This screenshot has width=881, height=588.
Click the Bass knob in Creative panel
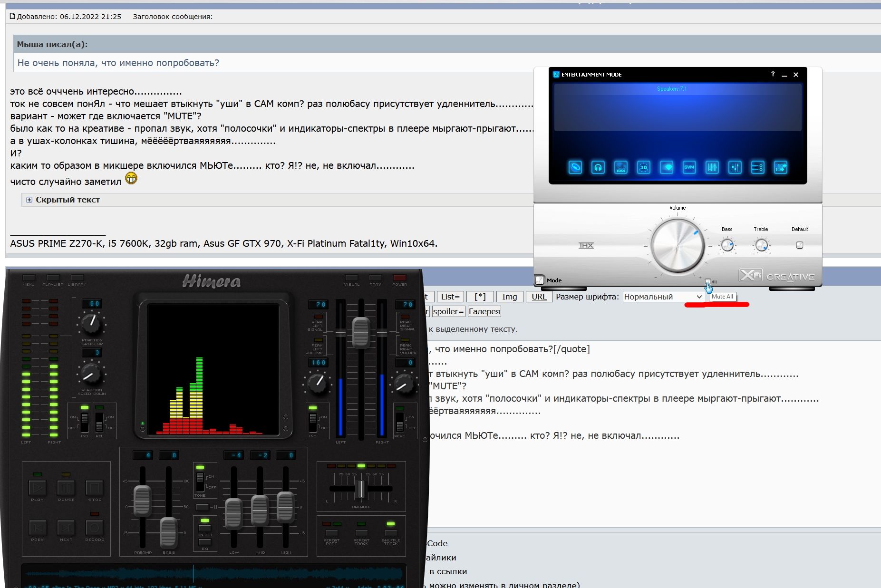727,245
